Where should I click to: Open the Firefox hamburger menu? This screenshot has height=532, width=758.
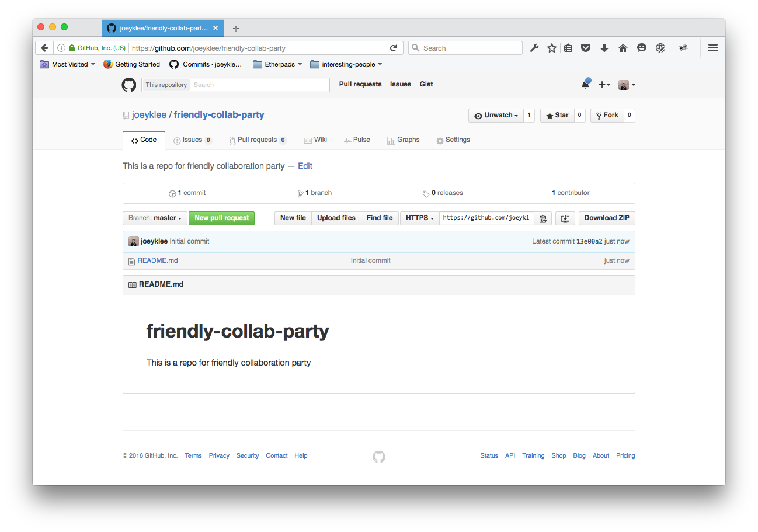(x=712, y=48)
